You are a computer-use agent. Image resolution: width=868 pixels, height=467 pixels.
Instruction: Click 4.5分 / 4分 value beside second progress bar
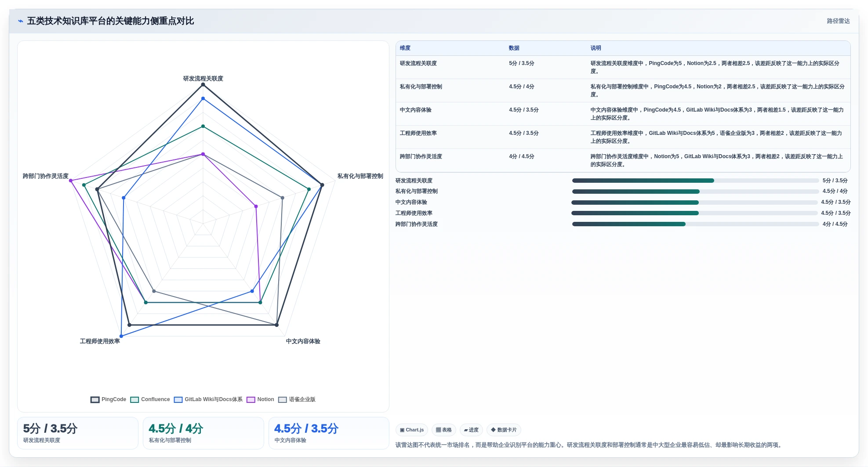coord(835,191)
